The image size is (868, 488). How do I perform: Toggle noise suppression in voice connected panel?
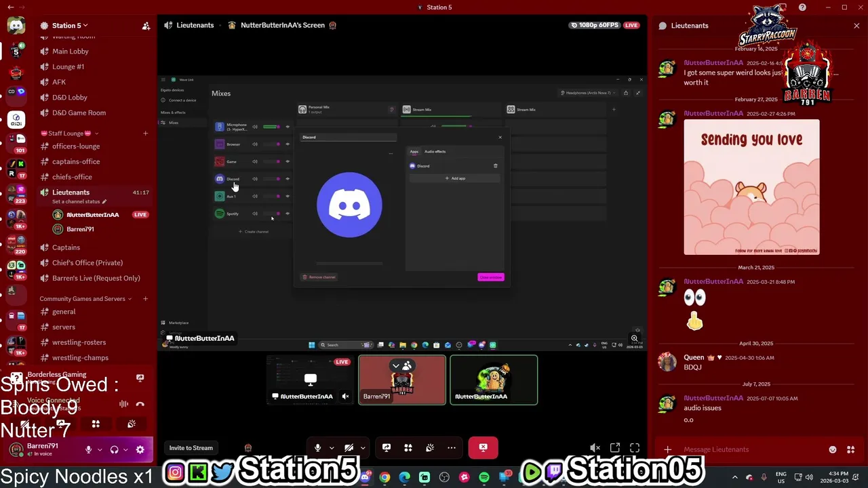point(123,404)
